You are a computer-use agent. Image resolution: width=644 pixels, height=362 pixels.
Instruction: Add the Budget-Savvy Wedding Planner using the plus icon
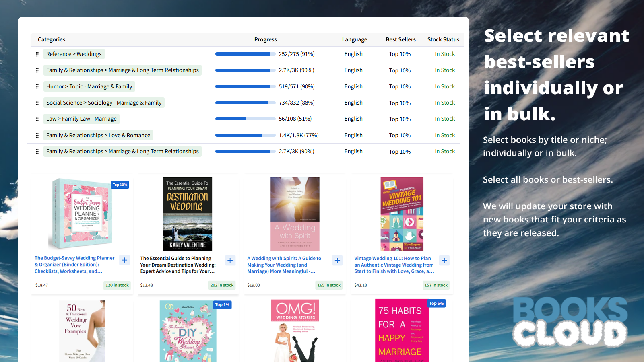tap(124, 260)
